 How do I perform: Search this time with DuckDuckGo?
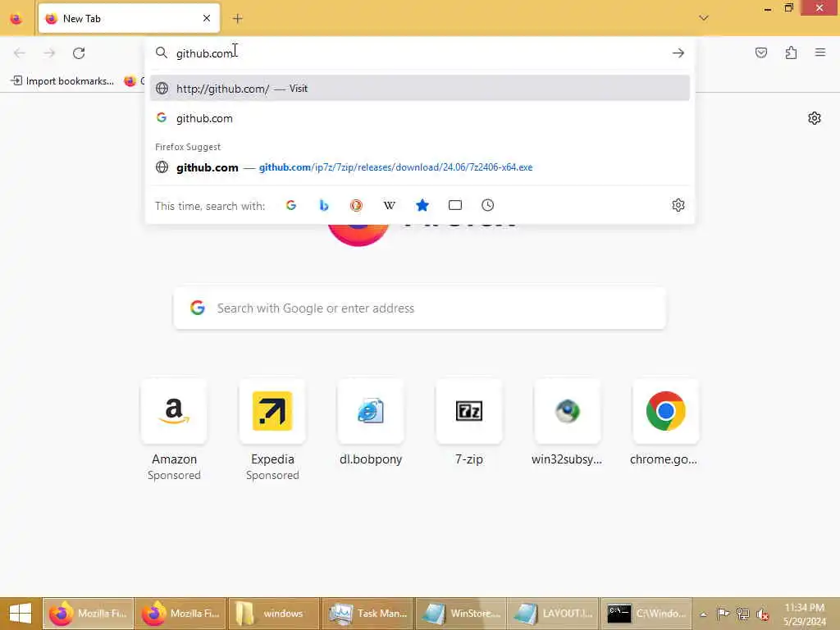(356, 205)
